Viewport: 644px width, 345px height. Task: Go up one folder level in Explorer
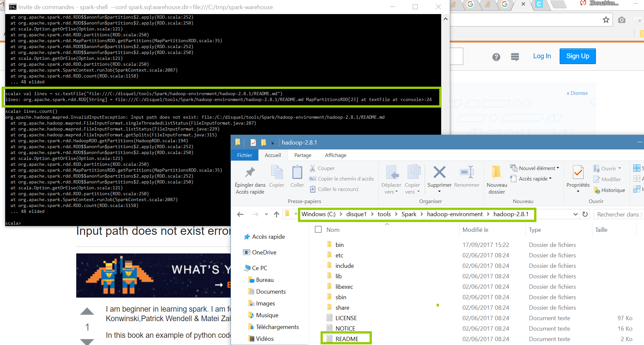276,214
